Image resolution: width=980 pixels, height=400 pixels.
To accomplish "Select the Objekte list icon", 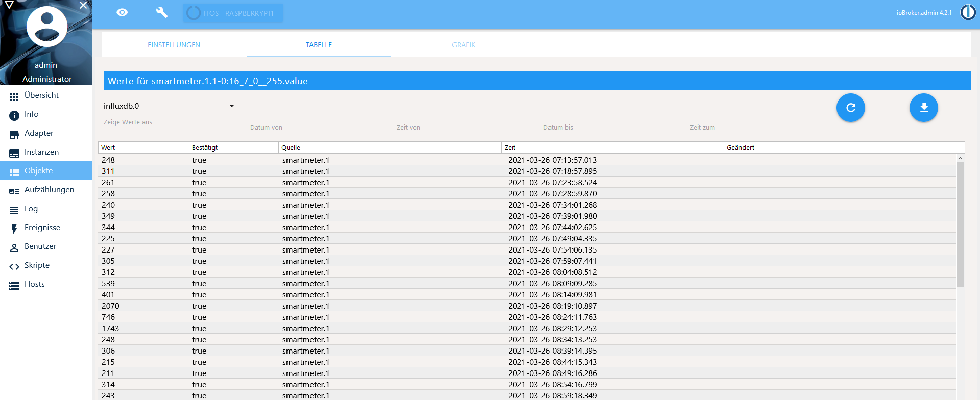I will (x=14, y=172).
